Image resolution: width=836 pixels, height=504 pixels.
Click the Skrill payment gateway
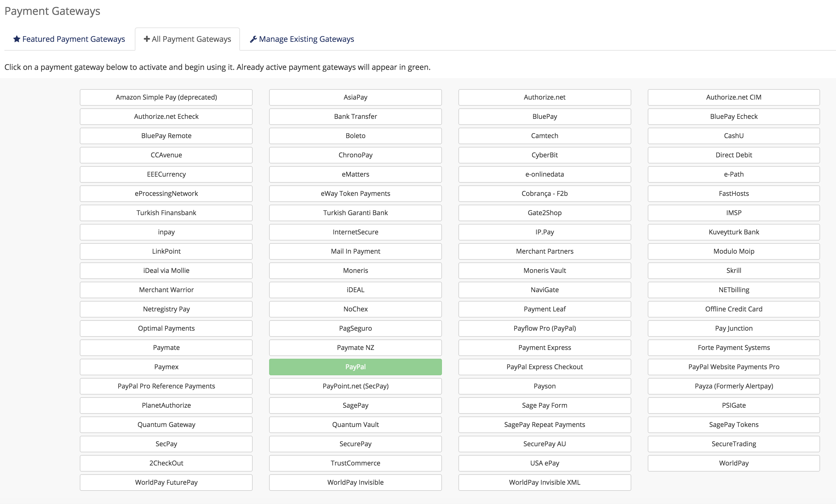tap(734, 270)
